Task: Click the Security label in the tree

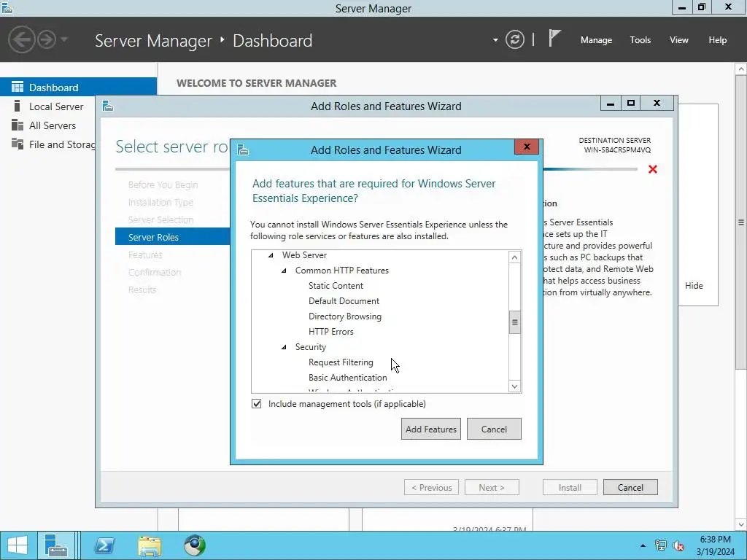Action: click(x=311, y=347)
